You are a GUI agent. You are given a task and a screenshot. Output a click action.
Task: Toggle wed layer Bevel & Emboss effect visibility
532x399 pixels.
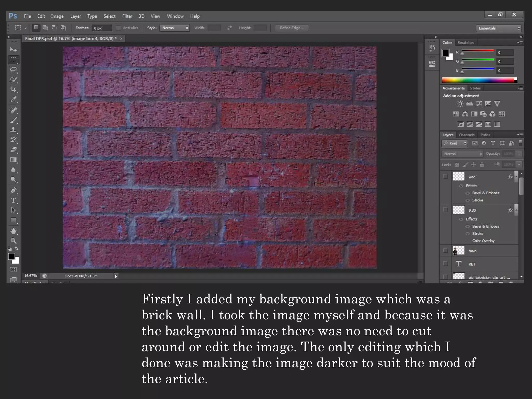point(468,193)
